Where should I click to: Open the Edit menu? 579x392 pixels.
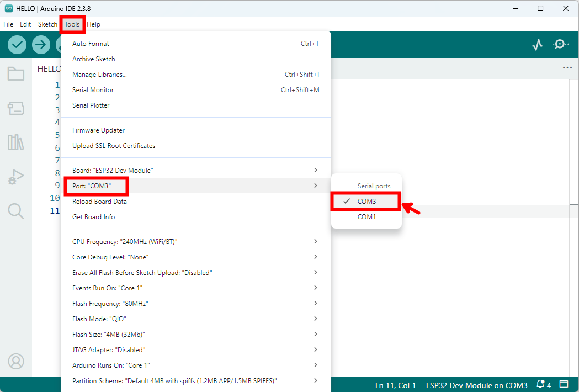click(x=25, y=24)
